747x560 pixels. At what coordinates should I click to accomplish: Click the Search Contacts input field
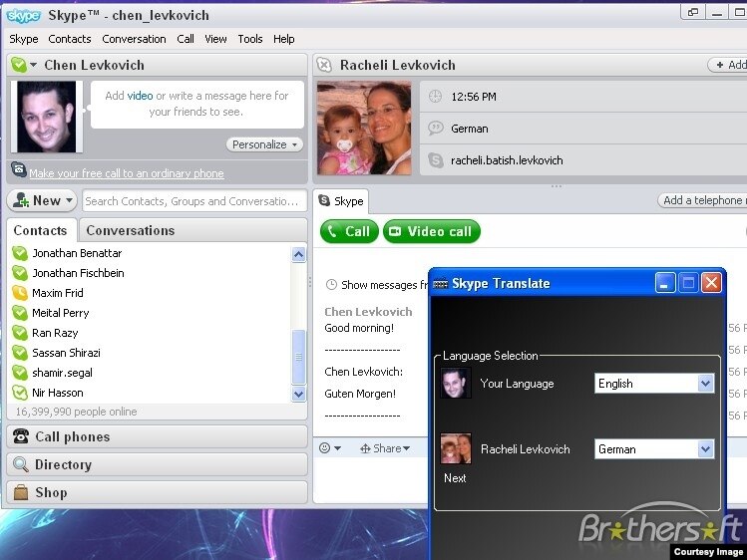[x=194, y=201]
